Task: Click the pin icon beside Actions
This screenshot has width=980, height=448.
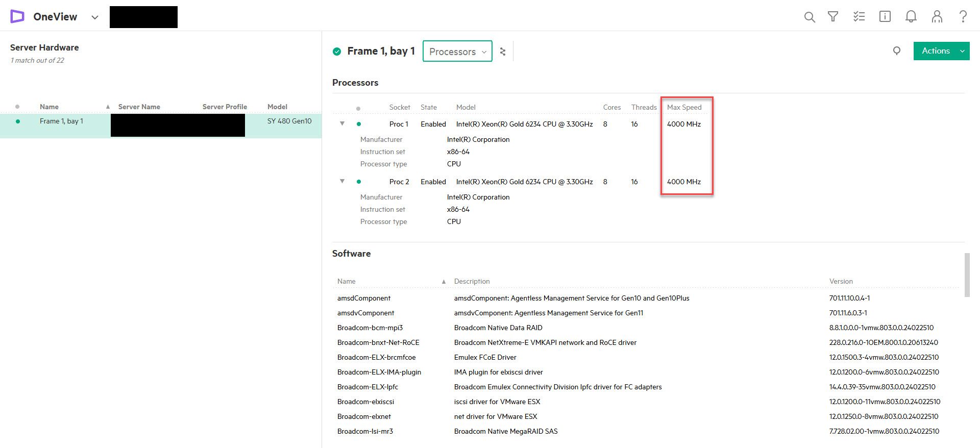Action: click(897, 51)
